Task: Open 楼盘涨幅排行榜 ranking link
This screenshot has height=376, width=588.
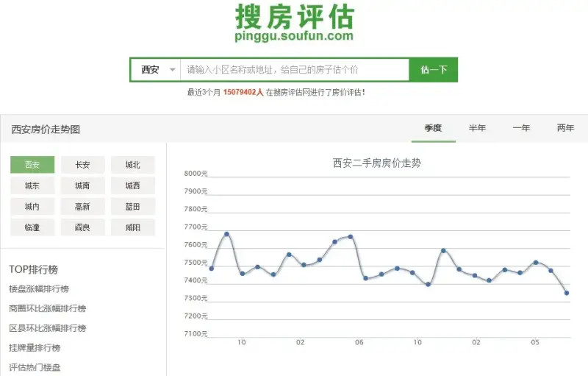Action: point(39,289)
